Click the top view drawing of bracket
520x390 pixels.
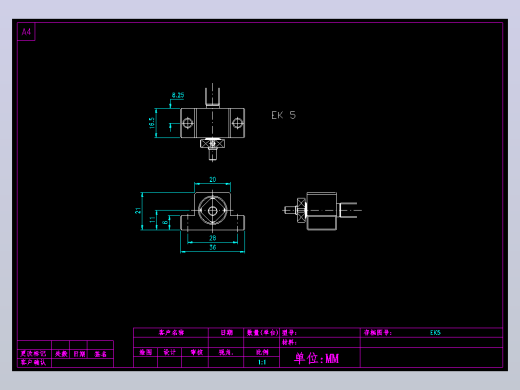pos(213,123)
